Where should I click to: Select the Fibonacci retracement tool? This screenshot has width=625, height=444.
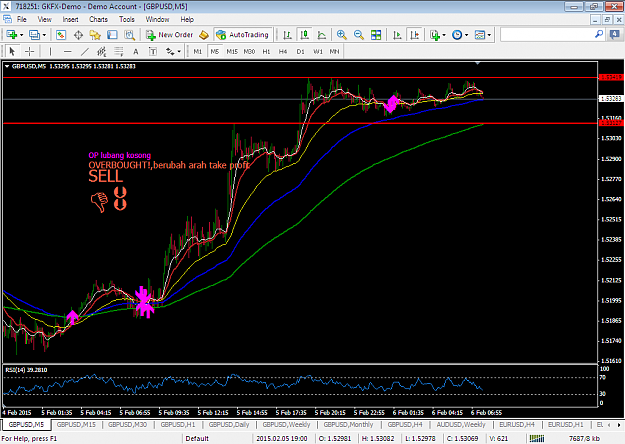click(x=119, y=51)
